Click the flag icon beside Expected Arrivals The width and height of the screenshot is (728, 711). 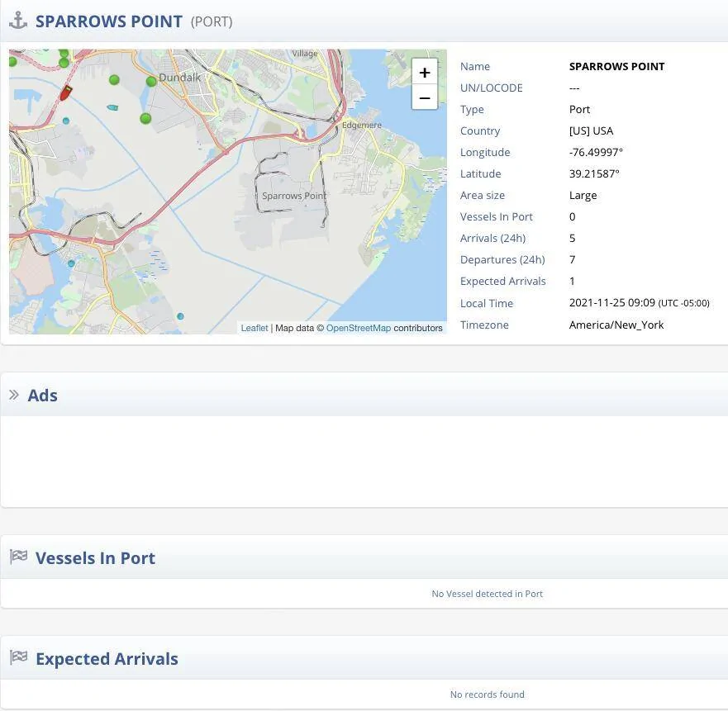[x=18, y=657]
